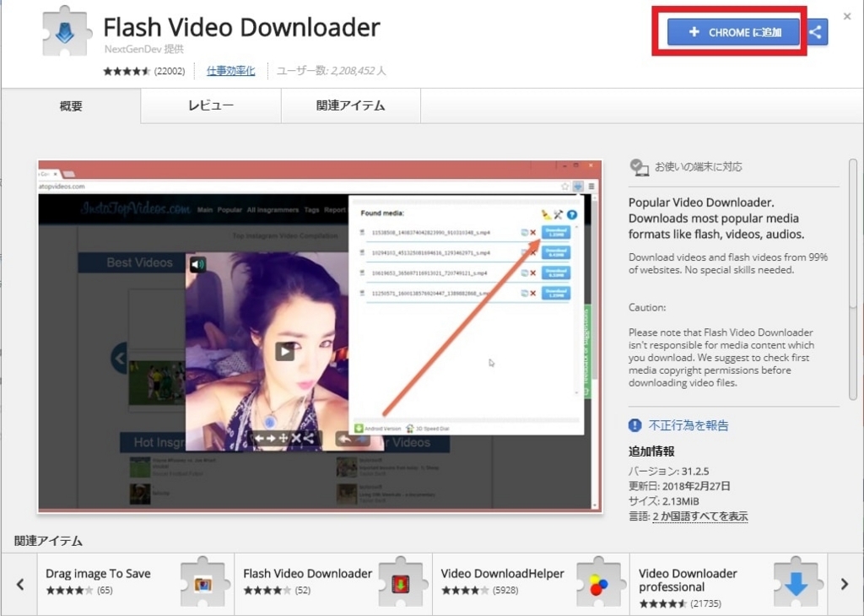864x616 pixels.
Task: Click the Video Downloader professional arrow icon
Action: (x=796, y=582)
